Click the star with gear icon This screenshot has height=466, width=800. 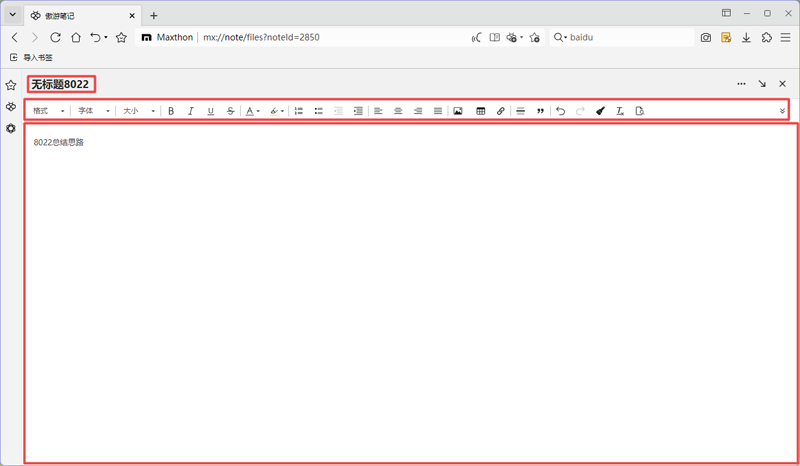(535, 37)
